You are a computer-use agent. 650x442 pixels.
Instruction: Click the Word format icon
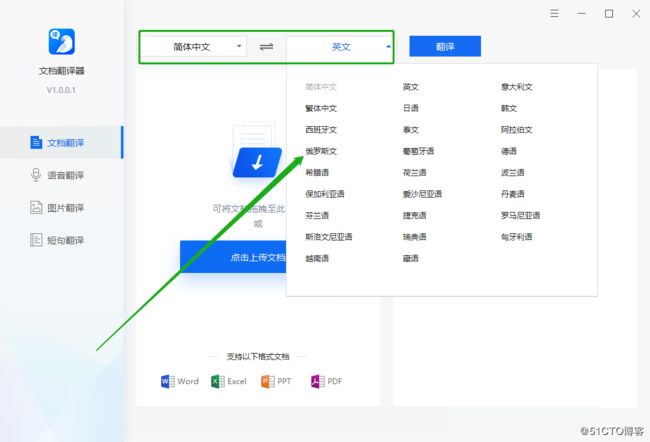point(168,381)
